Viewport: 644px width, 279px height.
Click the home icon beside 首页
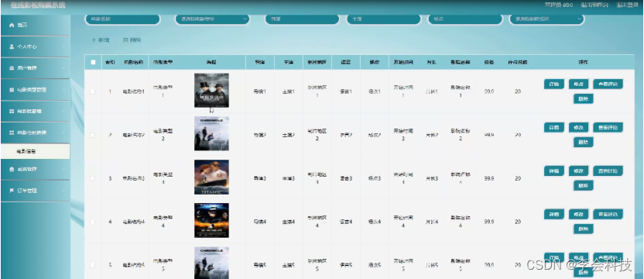[x=12, y=26]
